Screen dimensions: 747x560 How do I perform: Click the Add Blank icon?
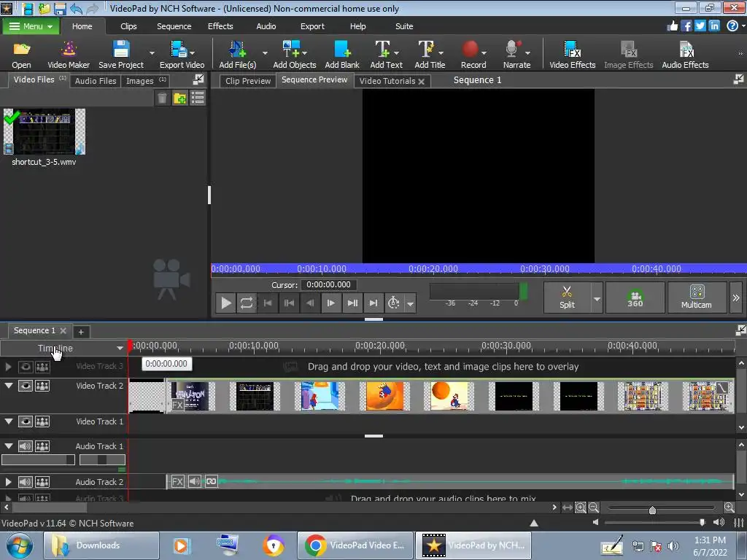[x=342, y=49]
